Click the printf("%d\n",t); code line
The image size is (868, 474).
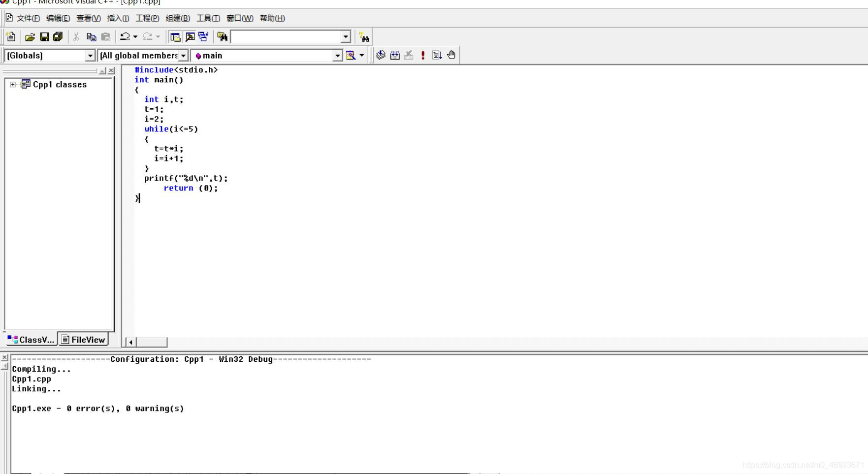(186, 178)
